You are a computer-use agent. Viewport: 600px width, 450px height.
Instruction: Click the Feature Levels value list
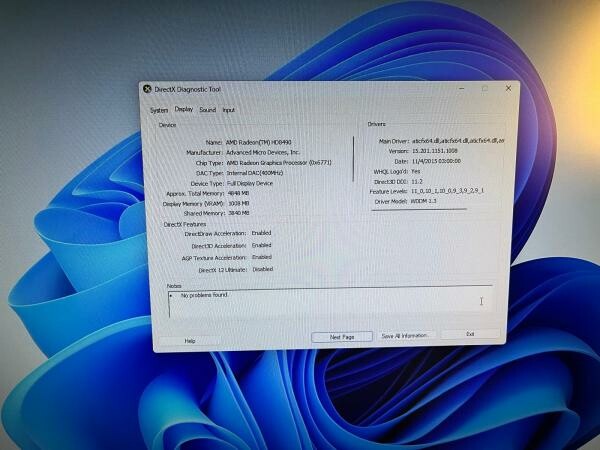pos(448,191)
